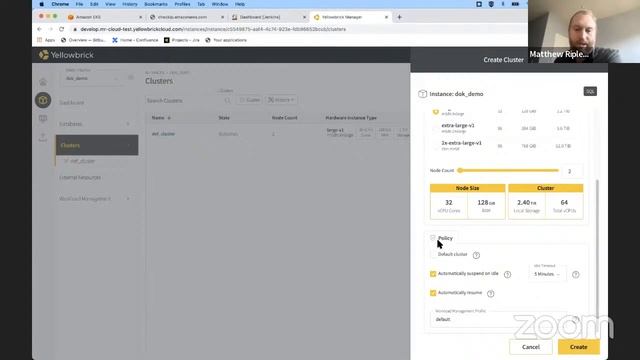Select the highlighted instance icon in left rail
This screenshot has width=640, height=360.
(43, 100)
